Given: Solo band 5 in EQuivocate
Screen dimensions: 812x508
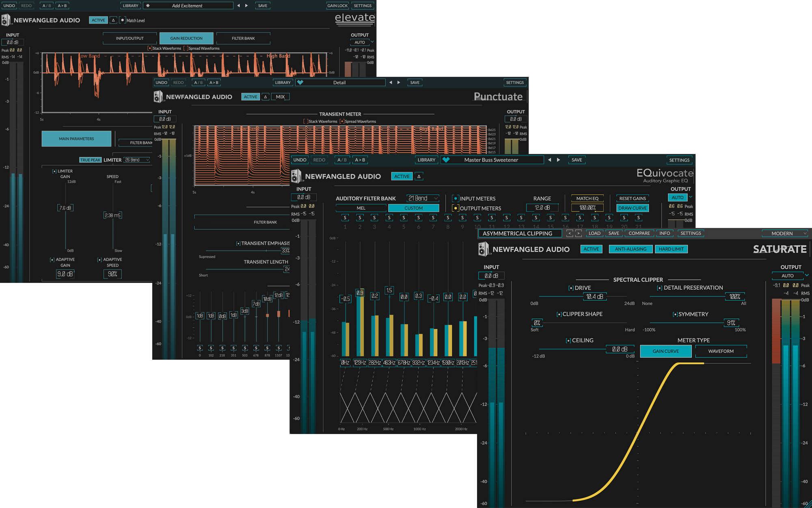Looking at the screenshot, I should [404, 218].
